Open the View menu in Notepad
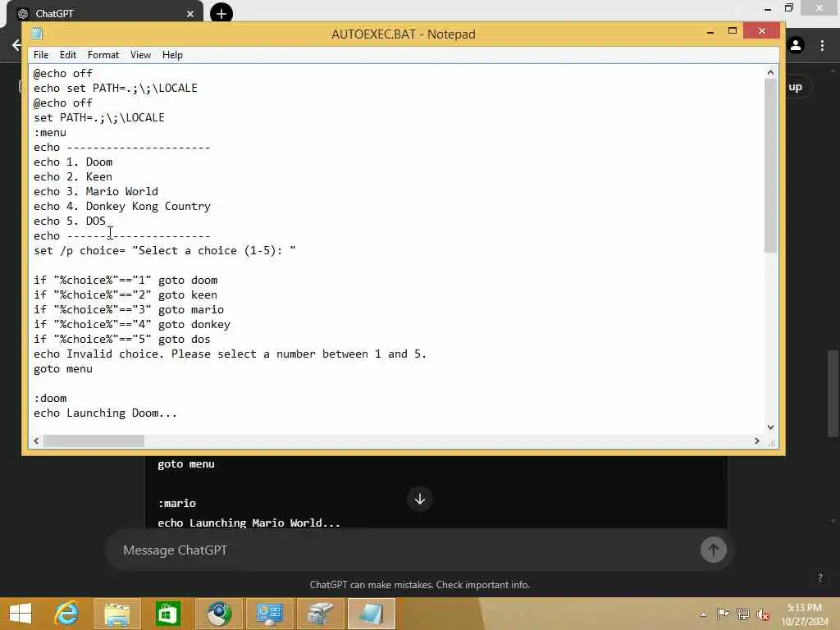Image resolution: width=840 pixels, height=630 pixels. pyautogui.click(x=140, y=55)
